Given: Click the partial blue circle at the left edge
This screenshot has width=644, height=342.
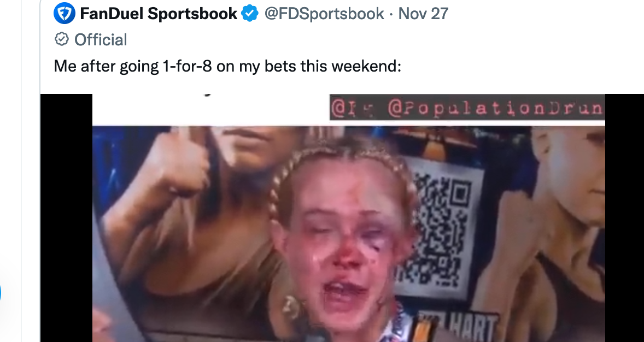Looking at the screenshot, I should coord(1,293).
